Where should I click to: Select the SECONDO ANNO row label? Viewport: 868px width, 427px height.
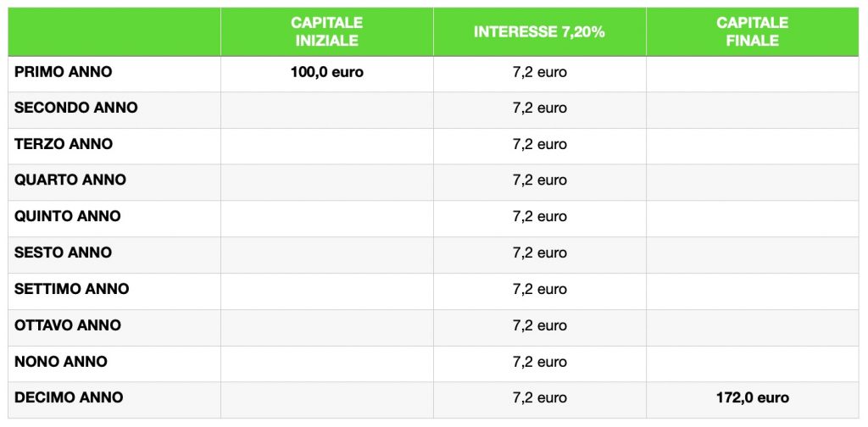pos(75,108)
